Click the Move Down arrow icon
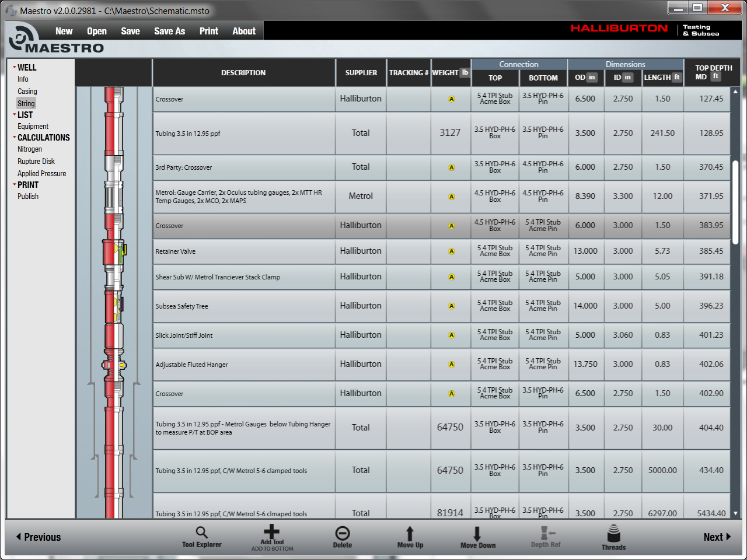The width and height of the screenshot is (747, 560). coord(477,534)
